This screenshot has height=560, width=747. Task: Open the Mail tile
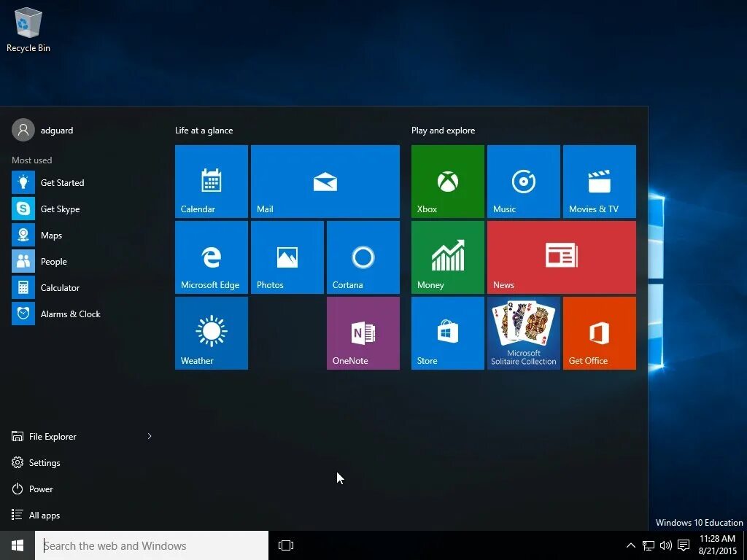325,182
